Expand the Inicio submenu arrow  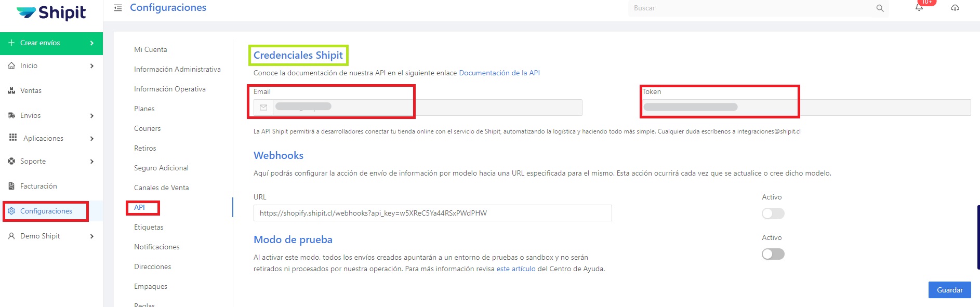(92, 66)
